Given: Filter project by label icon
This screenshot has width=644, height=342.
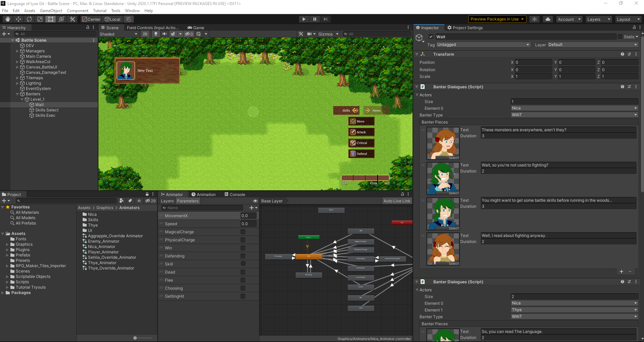Looking at the screenshot, I should pos(130,201).
